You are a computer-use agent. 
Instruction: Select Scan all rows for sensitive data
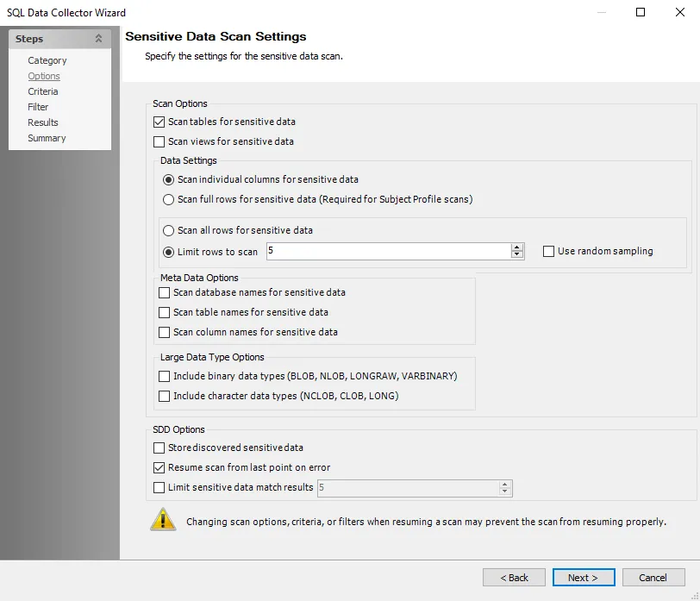point(168,230)
